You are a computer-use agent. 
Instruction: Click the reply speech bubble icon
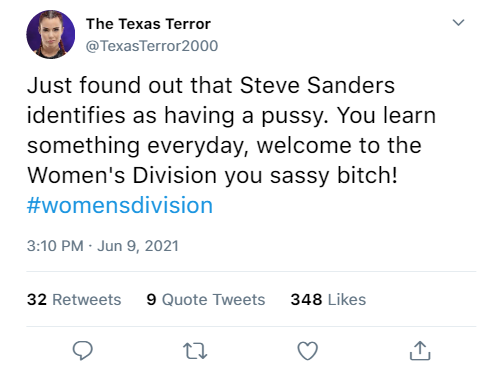[82, 350]
